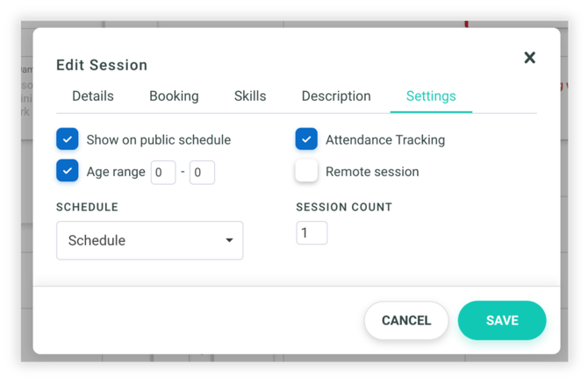
Task: Focus the Session Count field
Action: [312, 233]
